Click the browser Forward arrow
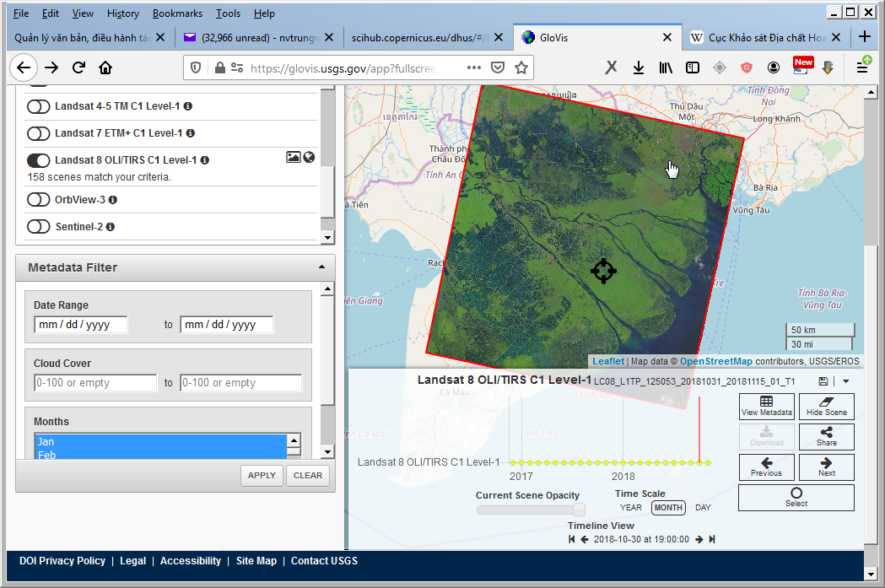The image size is (885, 588). [x=51, y=67]
